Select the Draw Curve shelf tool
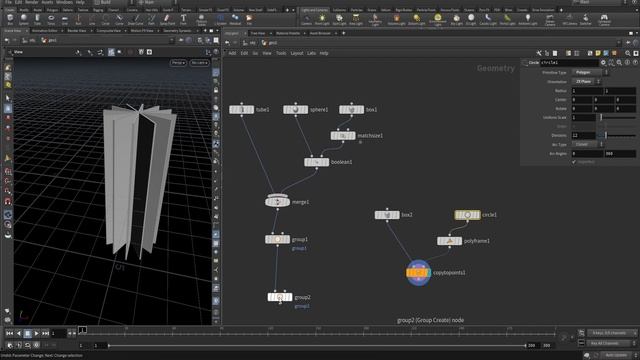This screenshot has width=640, height=360. click(136, 19)
